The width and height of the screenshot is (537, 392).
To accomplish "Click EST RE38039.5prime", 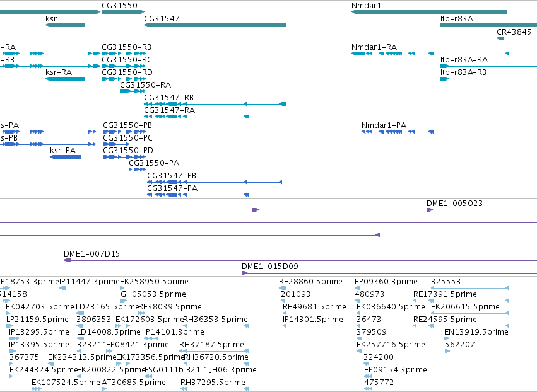I will point(170,307).
